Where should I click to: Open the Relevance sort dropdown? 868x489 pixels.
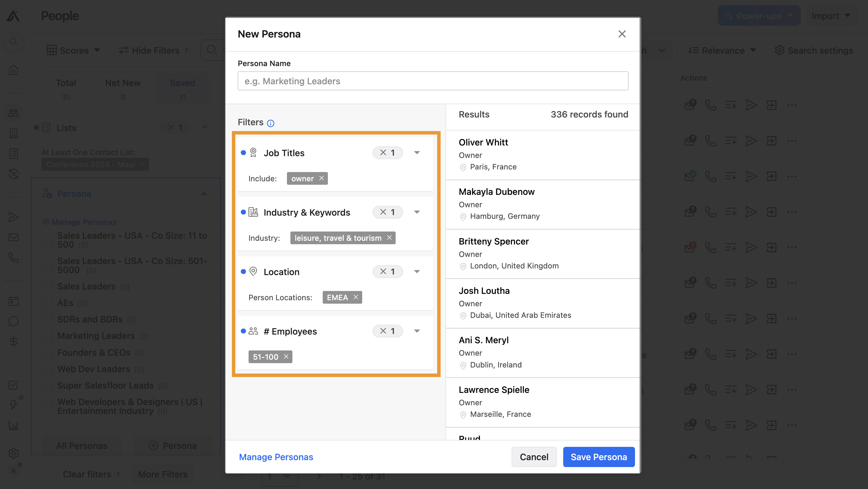722,50
